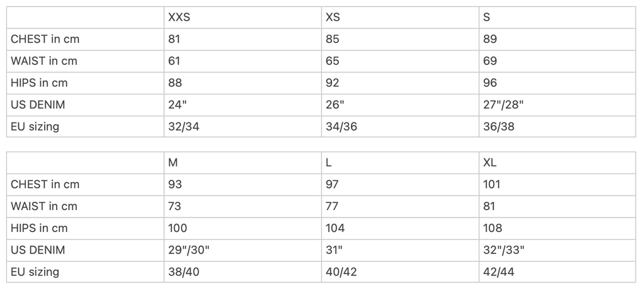Click the second table's WAIST in cm label
The image size is (644, 288).
pyautogui.click(x=44, y=206)
